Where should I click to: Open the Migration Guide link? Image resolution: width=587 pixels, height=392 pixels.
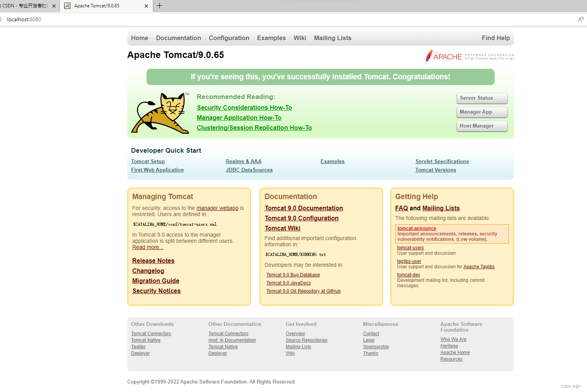tap(156, 281)
